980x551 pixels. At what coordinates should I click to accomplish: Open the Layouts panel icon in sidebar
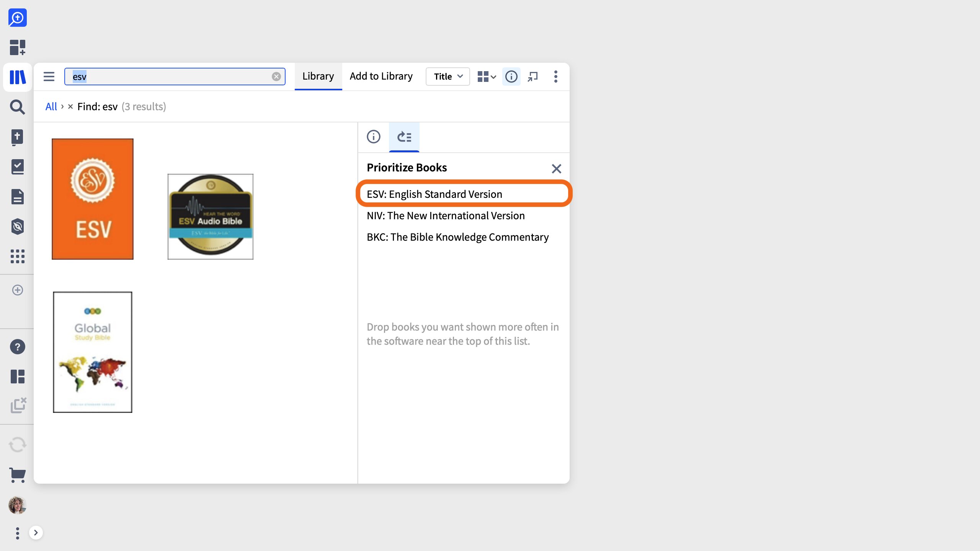tap(18, 377)
